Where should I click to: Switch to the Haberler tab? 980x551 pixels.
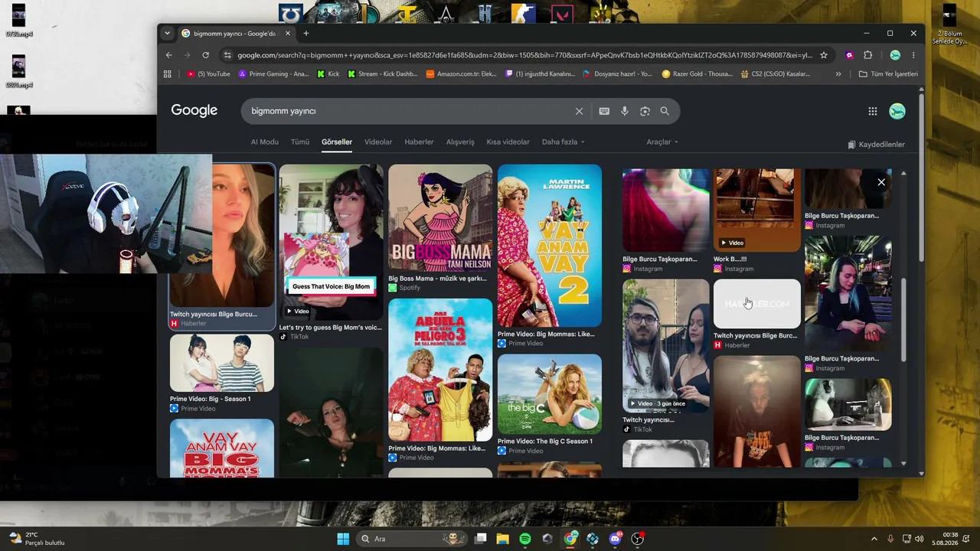(x=419, y=142)
